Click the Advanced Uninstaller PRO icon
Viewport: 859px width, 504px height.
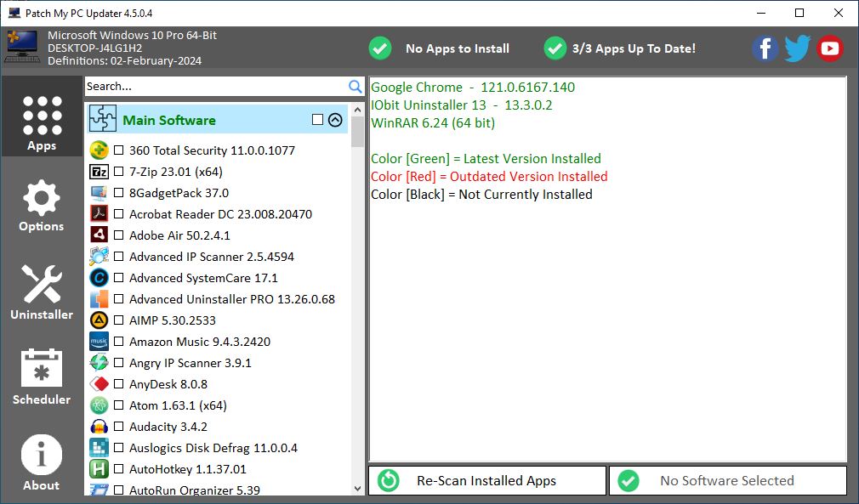100,299
